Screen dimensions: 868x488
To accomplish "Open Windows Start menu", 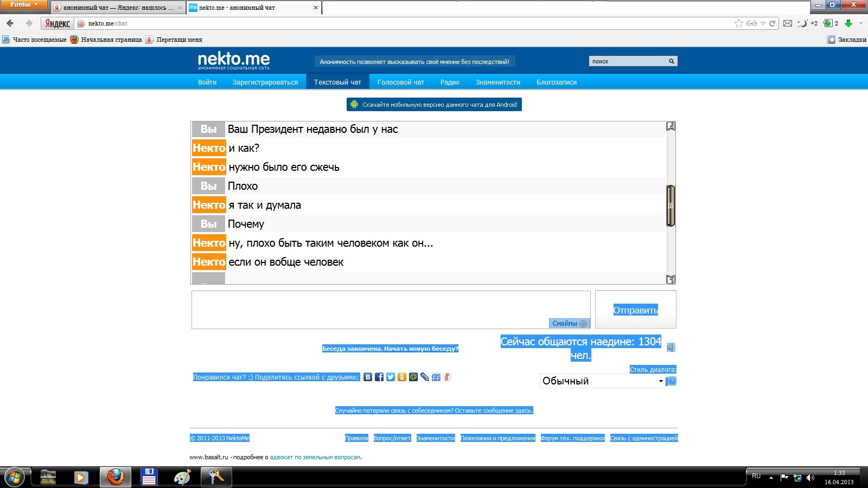I will (x=15, y=477).
